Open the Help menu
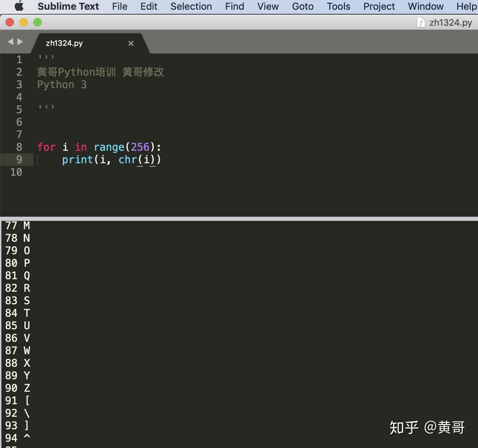Image resolution: width=478 pixels, height=448 pixels. pos(468,6)
